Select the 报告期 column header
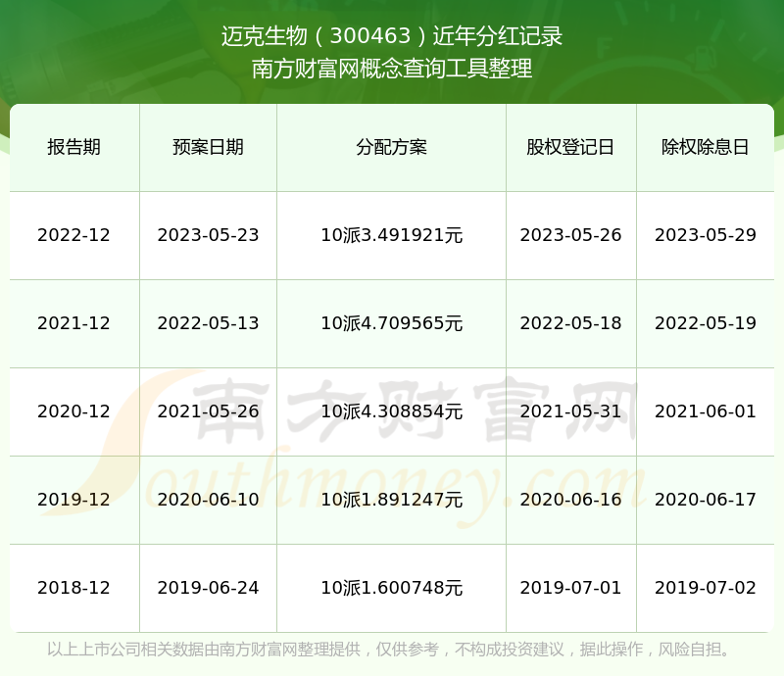784x676 pixels. point(74,147)
